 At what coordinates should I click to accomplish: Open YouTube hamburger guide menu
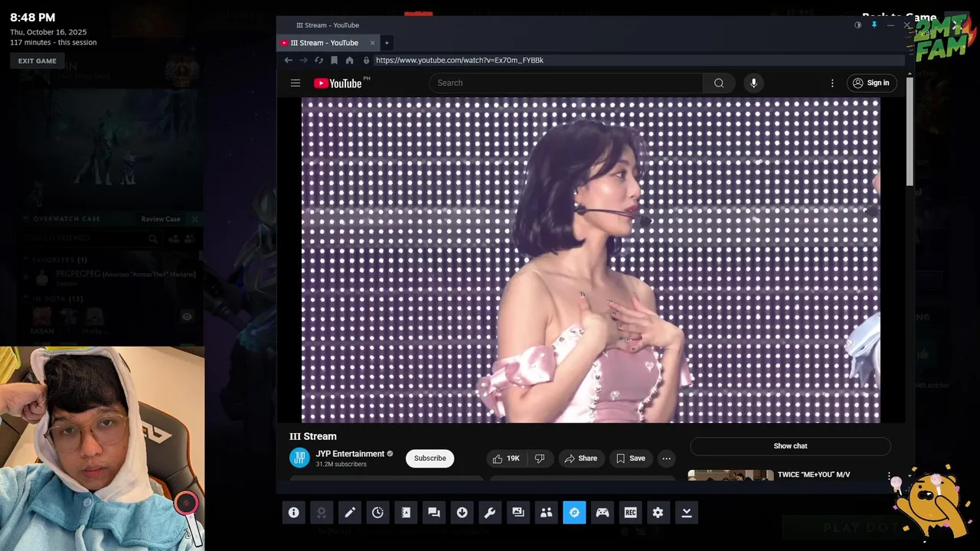click(296, 83)
